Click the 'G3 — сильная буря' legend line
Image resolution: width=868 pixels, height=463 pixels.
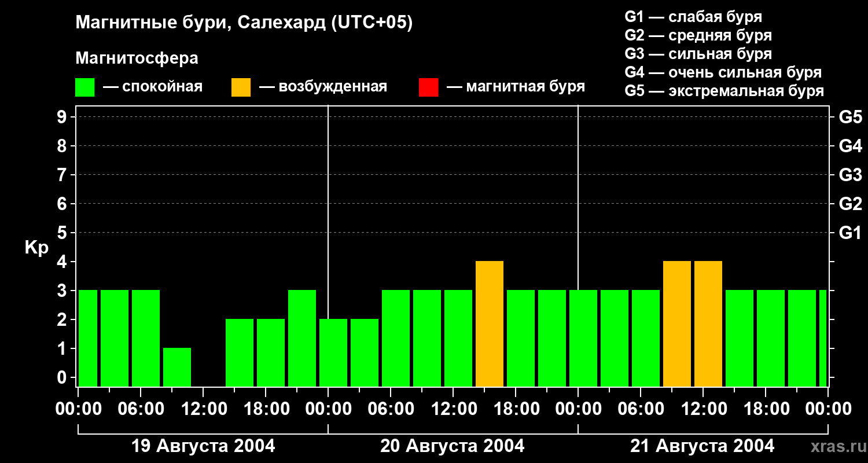click(698, 54)
